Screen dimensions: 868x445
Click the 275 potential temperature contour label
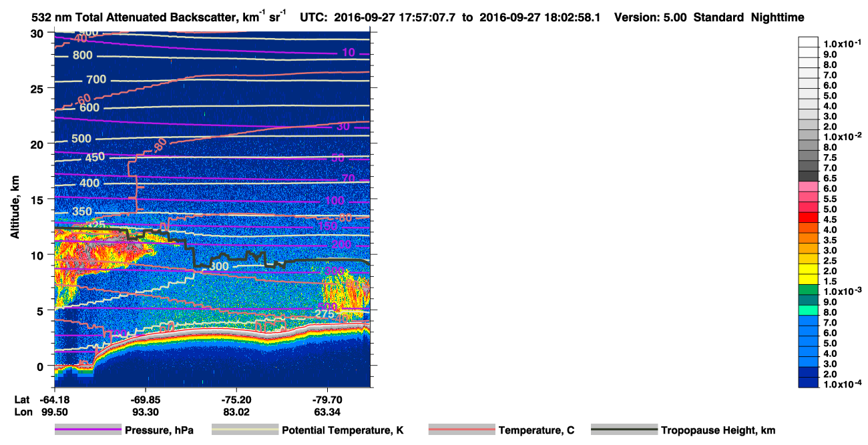point(324,314)
